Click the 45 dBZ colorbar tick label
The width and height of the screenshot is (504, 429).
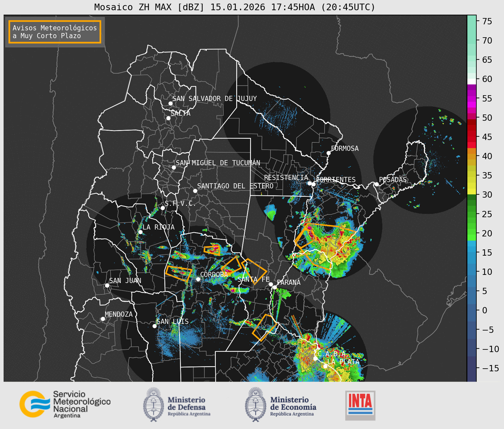487,137
